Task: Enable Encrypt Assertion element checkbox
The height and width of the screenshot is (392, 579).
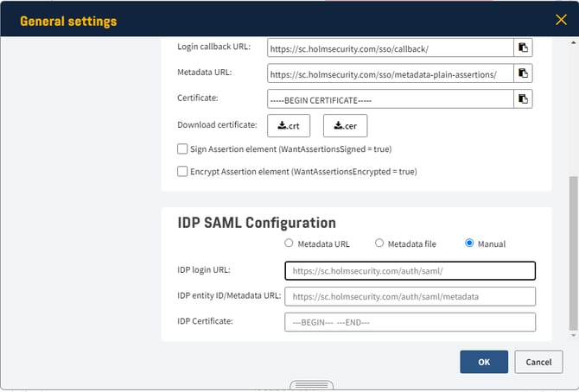Action: tap(182, 172)
